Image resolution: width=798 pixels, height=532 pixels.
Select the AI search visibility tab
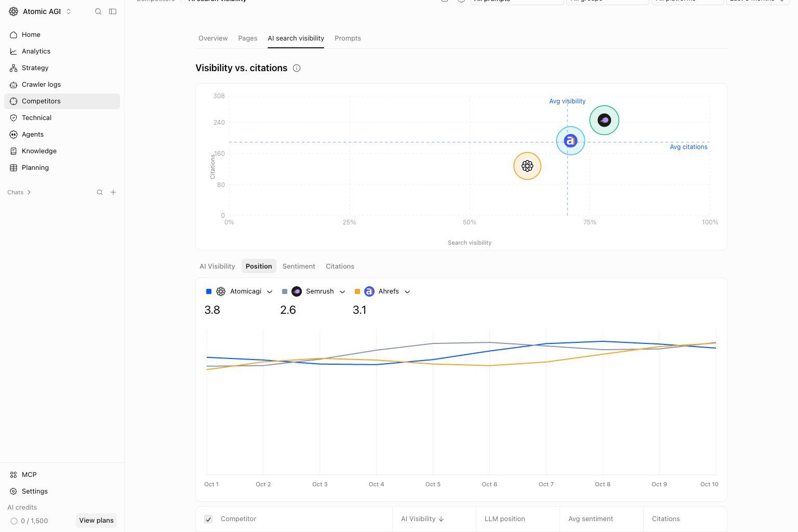[296, 38]
